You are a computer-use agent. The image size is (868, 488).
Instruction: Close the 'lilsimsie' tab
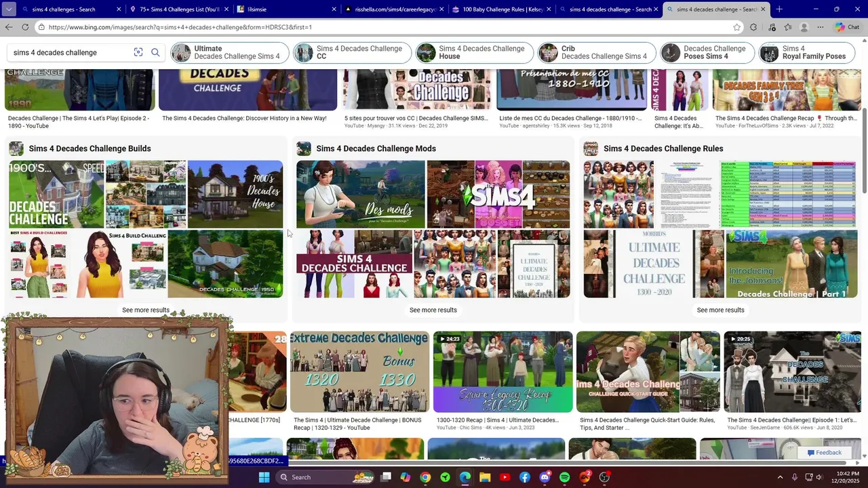(x=334, y=9)
